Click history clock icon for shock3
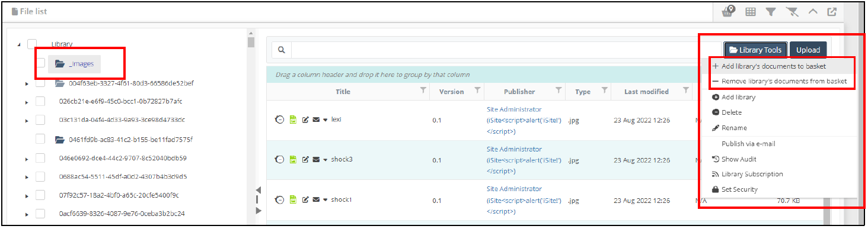This screenshot has height=229, width=868. tap(280, 159)
